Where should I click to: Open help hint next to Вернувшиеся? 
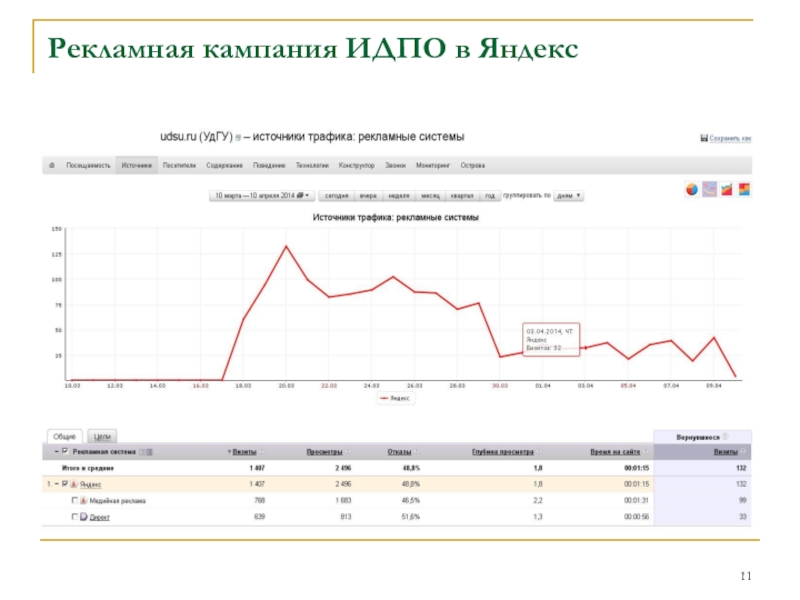click(726, 437)
